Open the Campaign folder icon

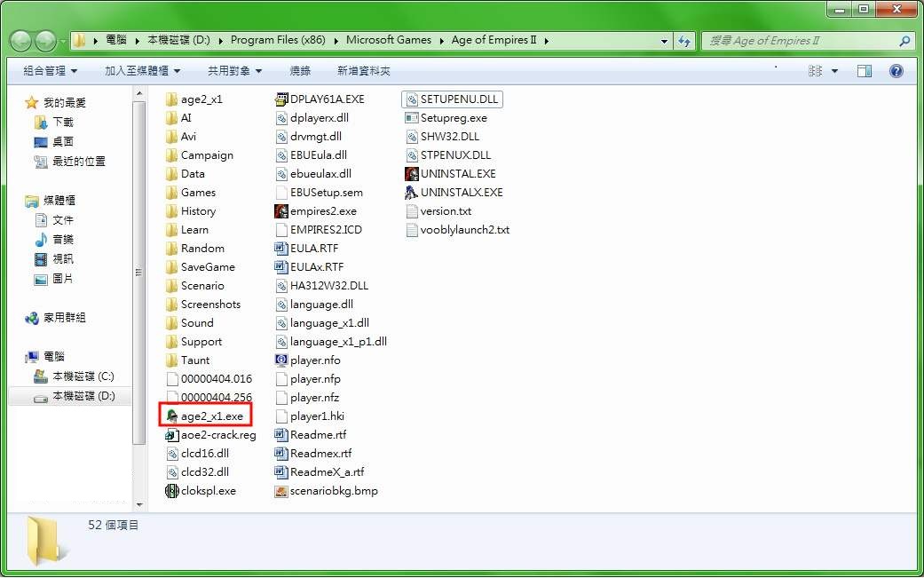click(x=171, y=155)
